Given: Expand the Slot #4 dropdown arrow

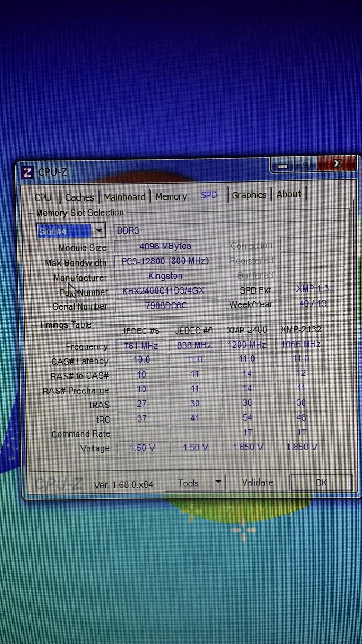Looking at the screenshot, I should [99, 231].
